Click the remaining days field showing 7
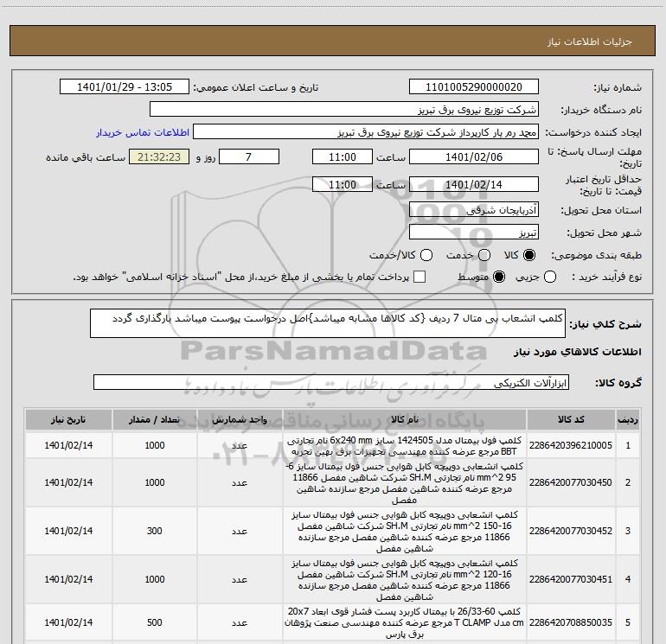 (x=249, y=157)
